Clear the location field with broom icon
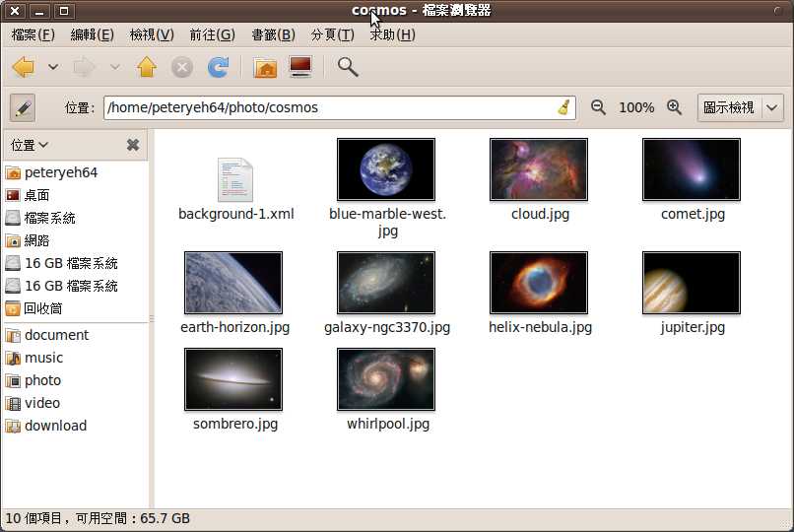This screenshot has width=794, height=532. coord(563,107)
